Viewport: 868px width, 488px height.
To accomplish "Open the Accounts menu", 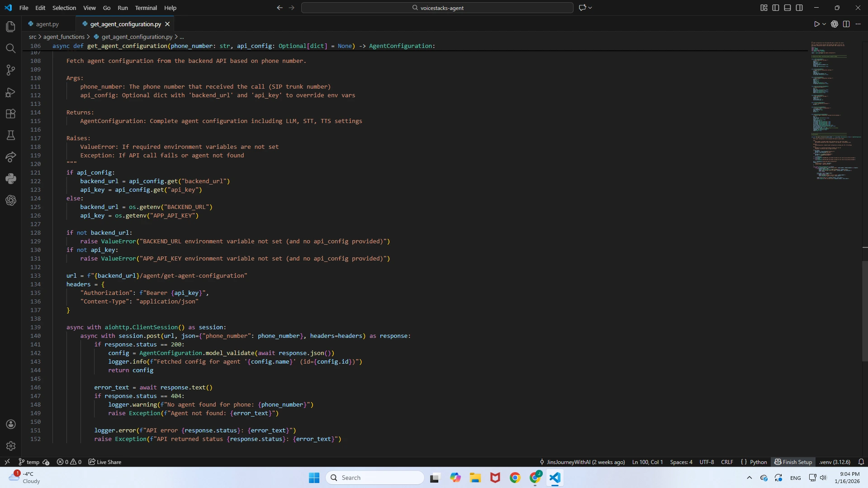I will [x=11, y=424].
